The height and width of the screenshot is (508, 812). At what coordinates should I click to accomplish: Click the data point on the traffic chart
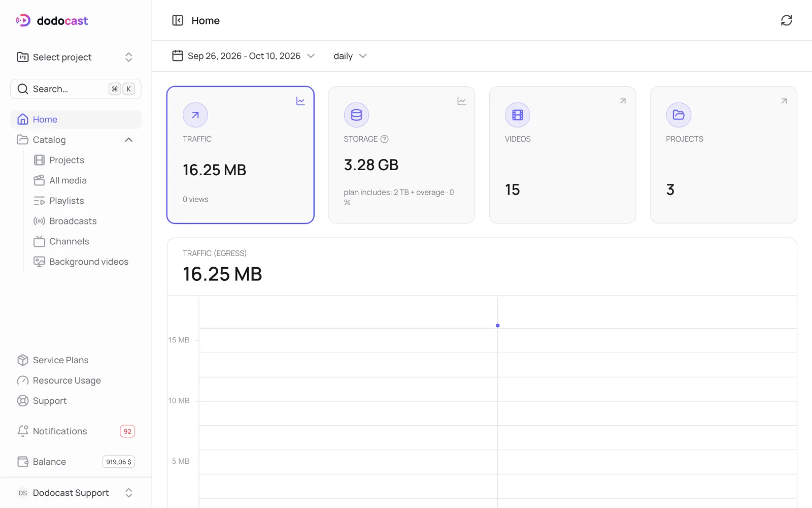497,325
